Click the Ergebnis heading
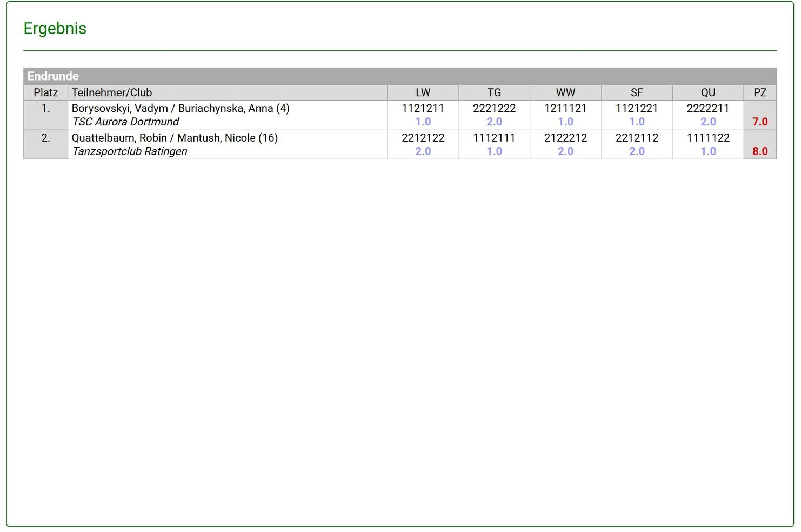The image size is (801, 532). coord(55,29)
